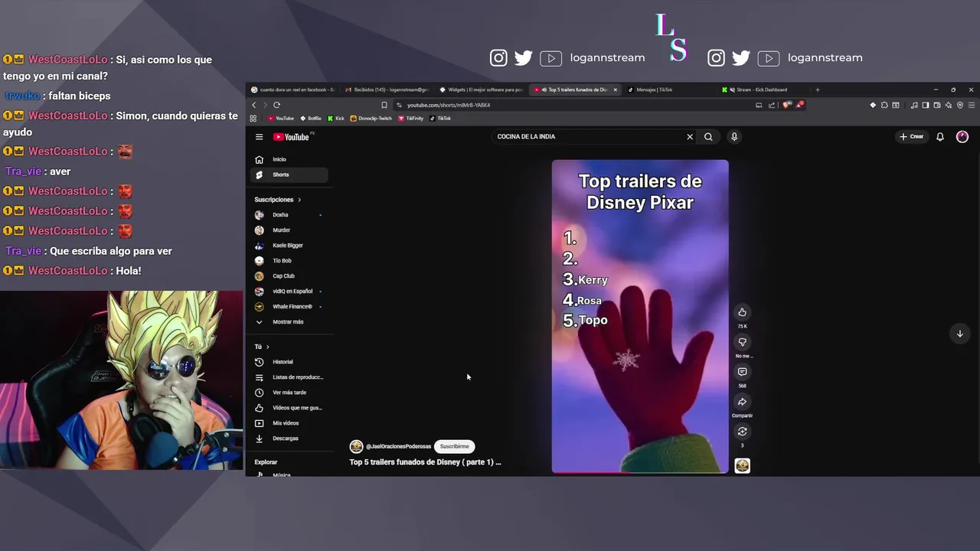Click the Shorts video player
Viewport: 980px width, 551px height.
[640, 316]
